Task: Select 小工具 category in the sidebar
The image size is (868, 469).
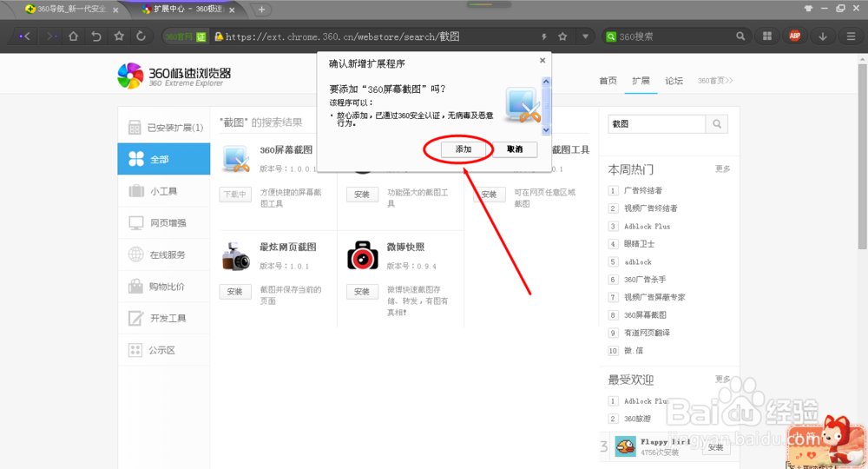Action: click(x=164, y=191)
